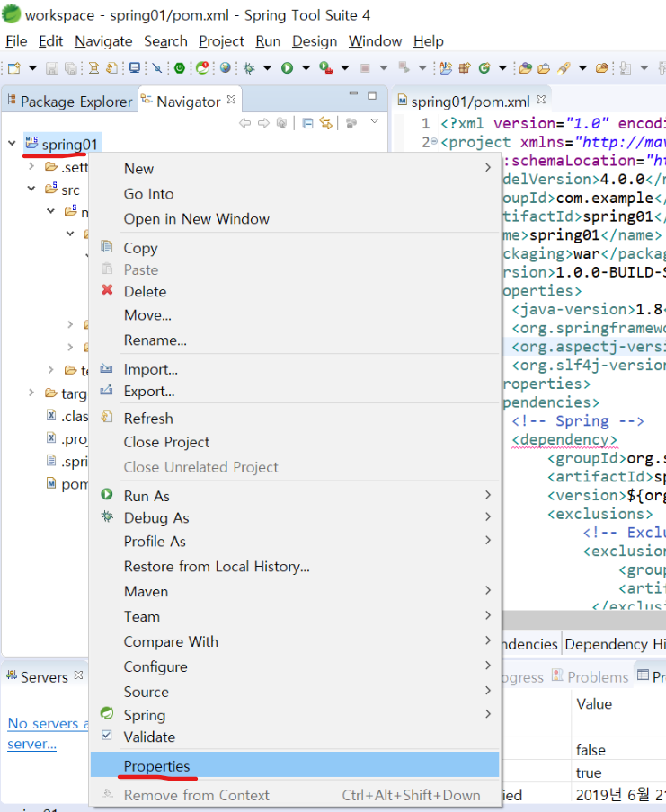Minimize the Navigator view panel
Viewport: 666px width, 812px height.
click(353, 93)
